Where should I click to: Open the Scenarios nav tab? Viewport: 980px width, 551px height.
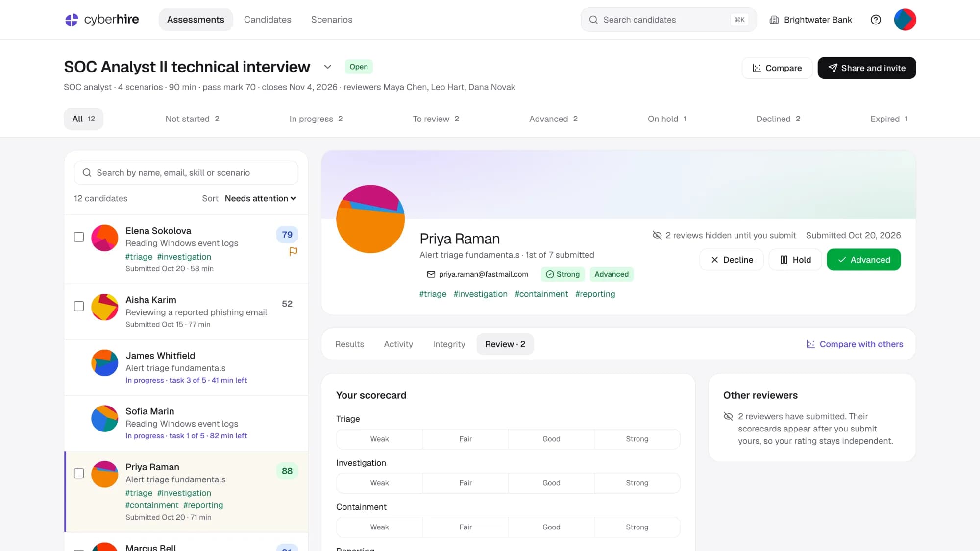[332, 20]
